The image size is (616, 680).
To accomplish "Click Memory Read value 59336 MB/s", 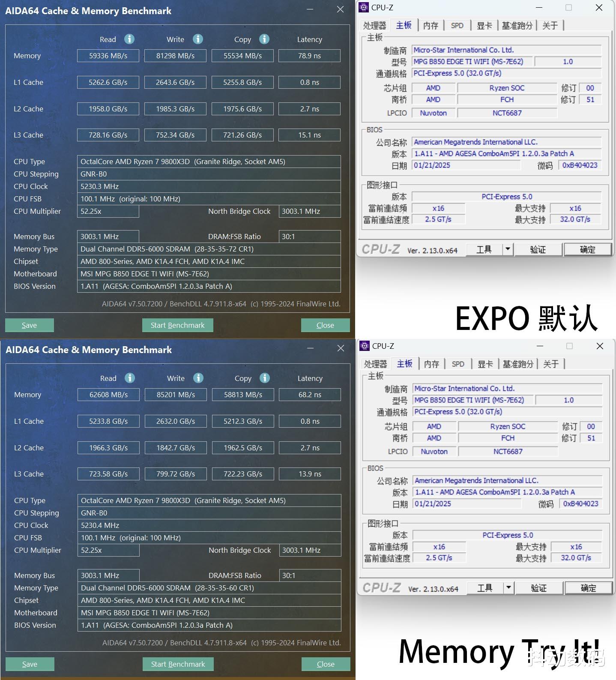I will [108, 56].
